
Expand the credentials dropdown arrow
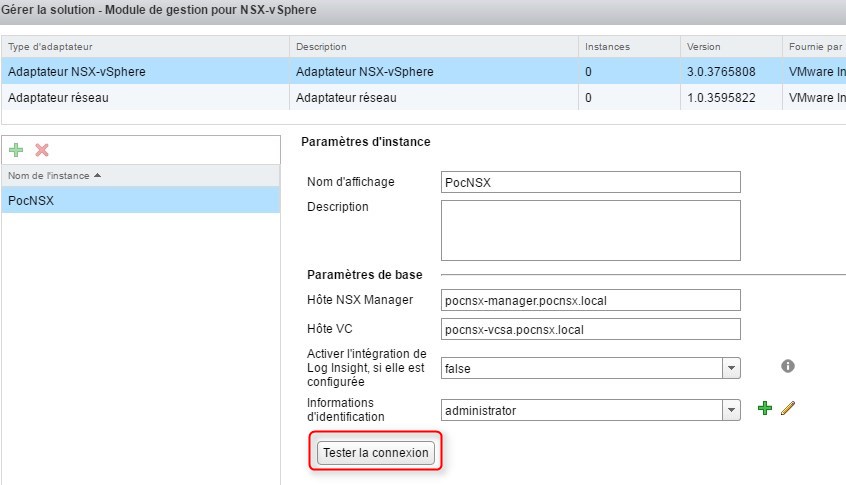[732, 410]
